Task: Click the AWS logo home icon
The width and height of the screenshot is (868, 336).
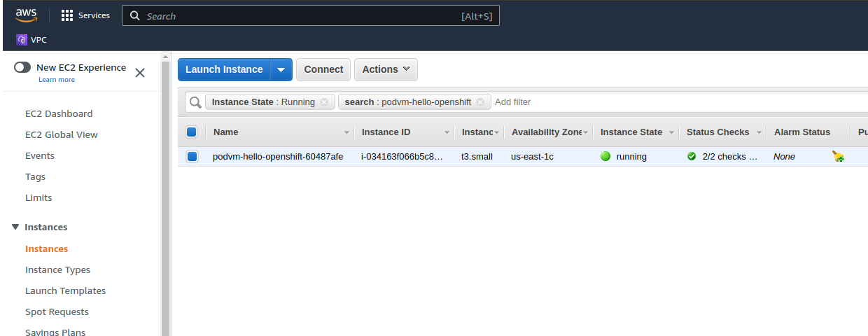Action: click(x=26, y=15)
